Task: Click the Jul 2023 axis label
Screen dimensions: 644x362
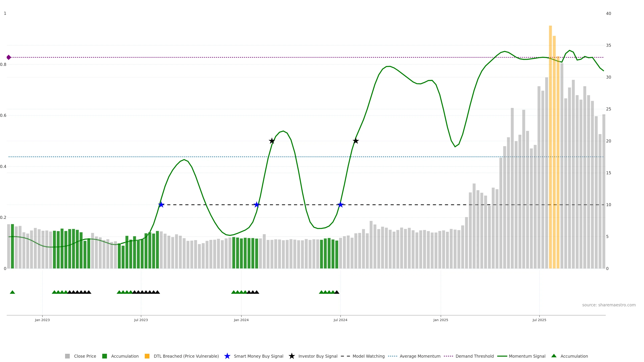Action: point(141,320)
